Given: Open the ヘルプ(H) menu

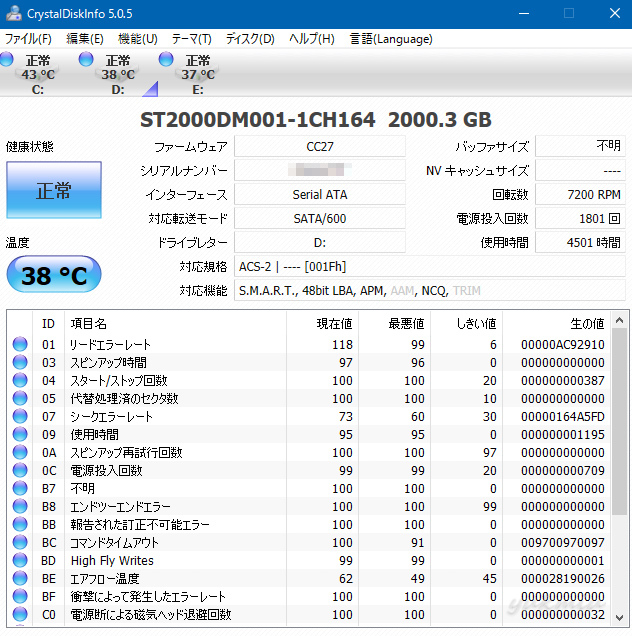Looking at the screenshot, I should (312, 39).
